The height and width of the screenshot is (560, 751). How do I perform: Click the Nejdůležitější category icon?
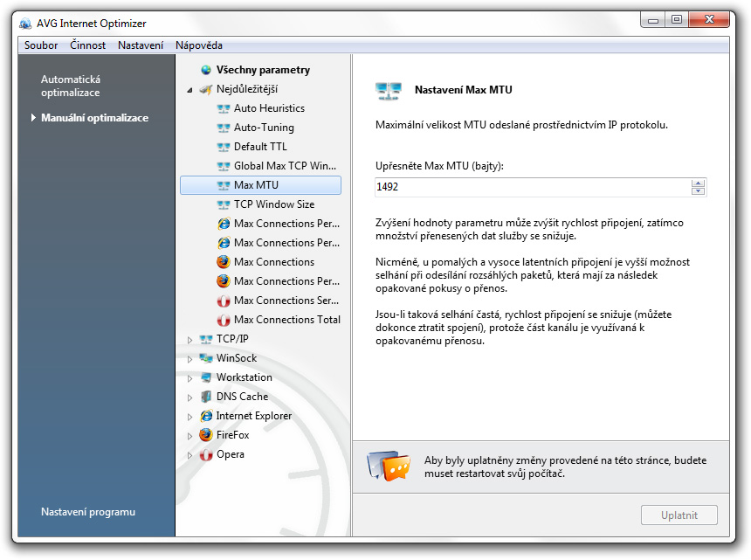click(x=206, y=89)
